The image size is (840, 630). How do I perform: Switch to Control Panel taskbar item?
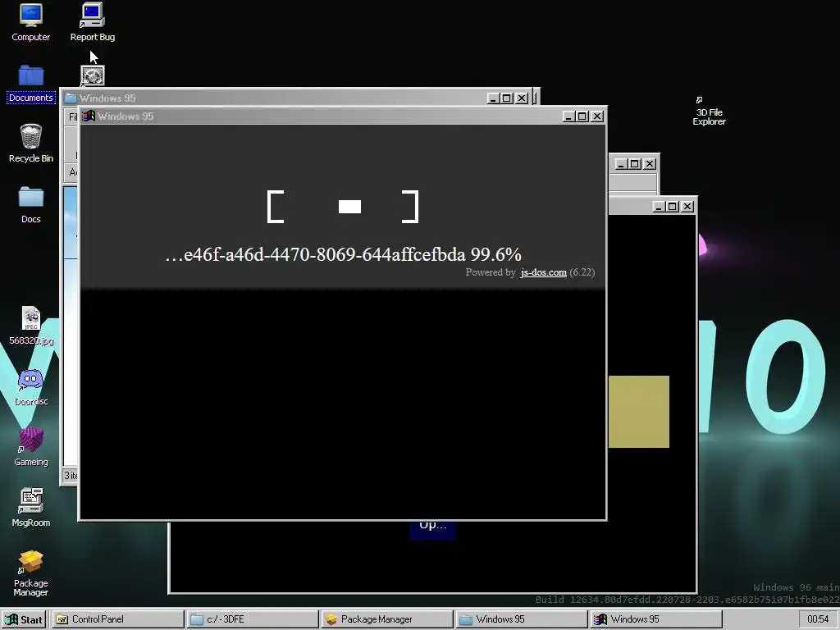pyautogui.click(x=118, y=619)
